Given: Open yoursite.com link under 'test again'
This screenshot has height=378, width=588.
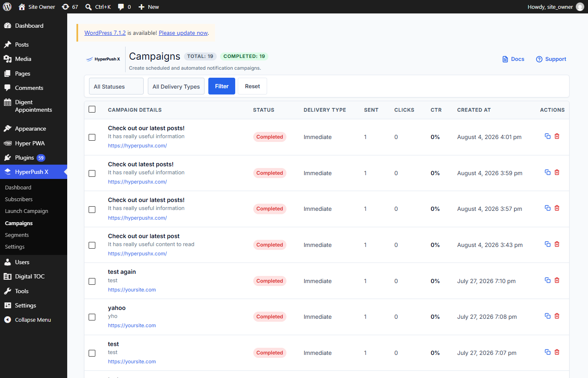Looking at the screenshot, I should point(132,290).
